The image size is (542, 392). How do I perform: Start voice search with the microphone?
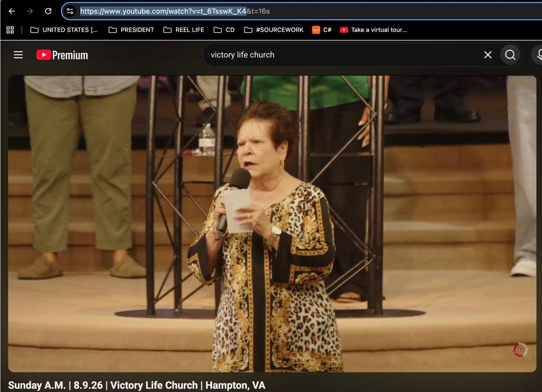pyautogui.click(x=538, y=55)
